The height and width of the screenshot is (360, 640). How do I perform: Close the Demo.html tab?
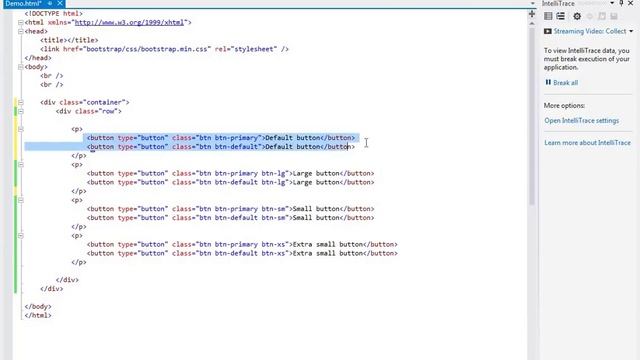(x=60, y=3)
